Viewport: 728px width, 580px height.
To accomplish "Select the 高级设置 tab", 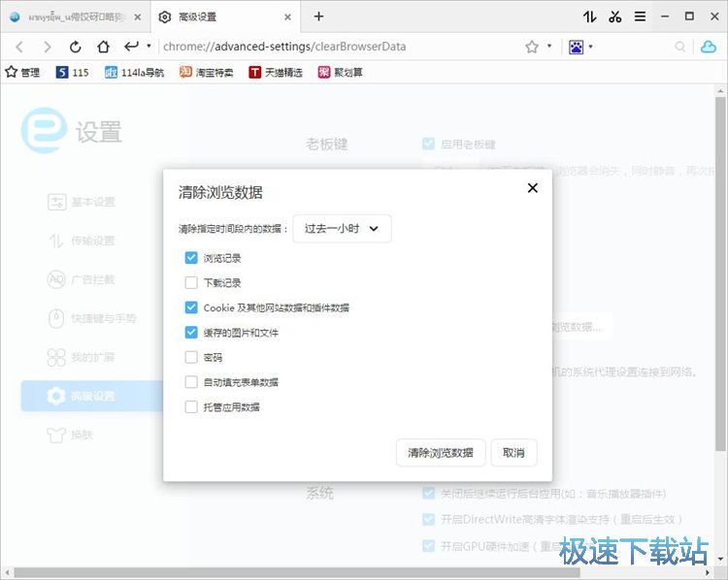I will click(225, 17).
